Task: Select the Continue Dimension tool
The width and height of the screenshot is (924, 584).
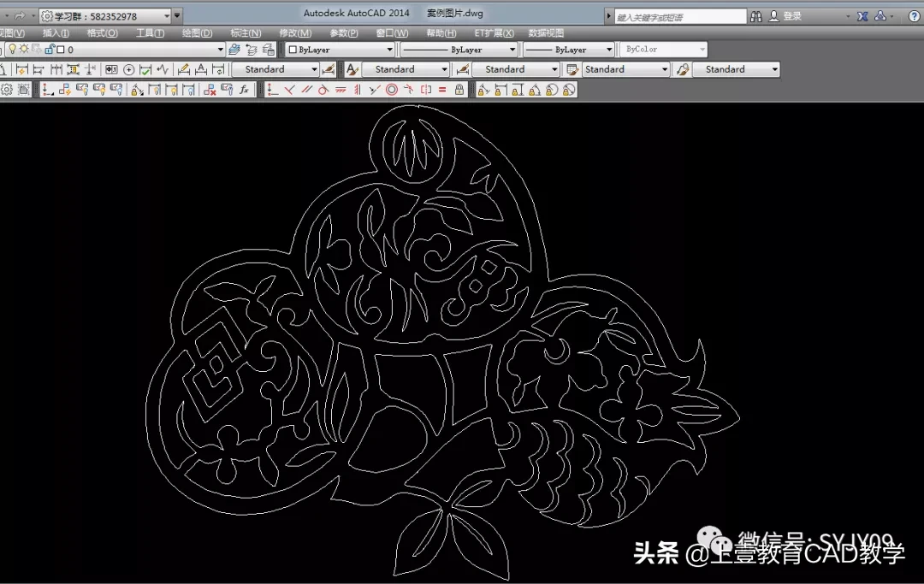Action: pos(56,69)
